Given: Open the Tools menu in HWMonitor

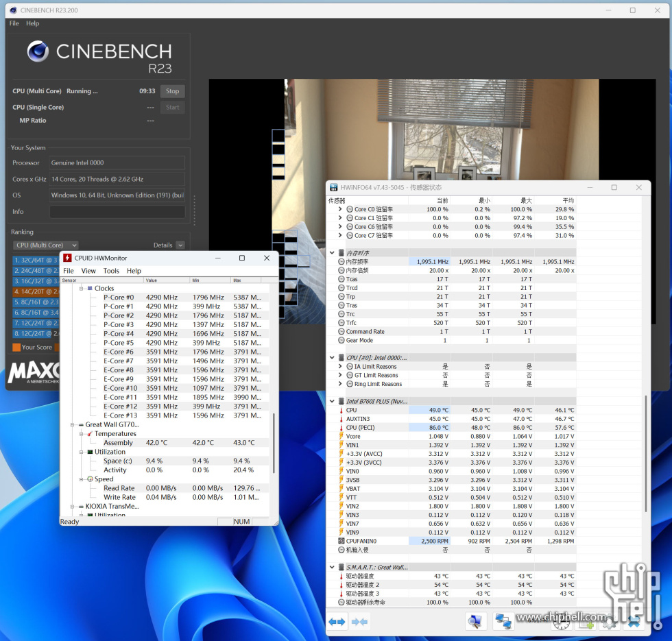Looking at the screenshot, I should 111,271.
